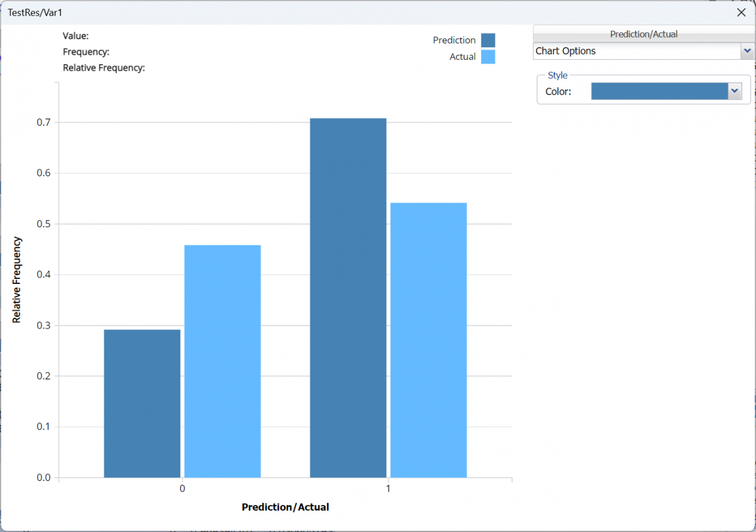756x532 pixels.
Task: Click the Actual bar for class 0
Action: [x=222, y=361]
